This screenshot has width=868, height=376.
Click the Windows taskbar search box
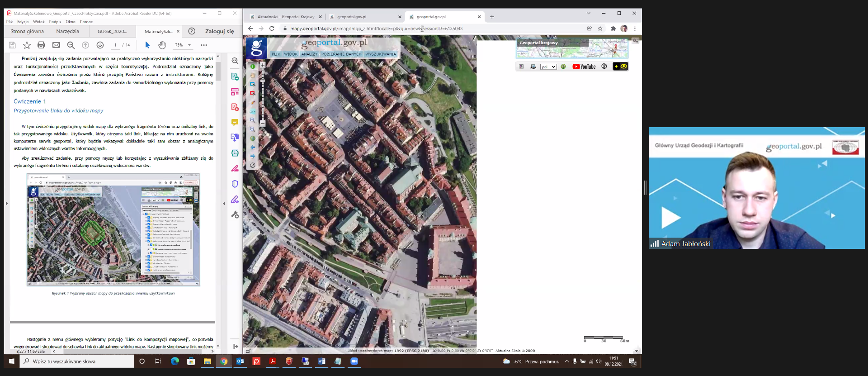click(x=77, y=362)
